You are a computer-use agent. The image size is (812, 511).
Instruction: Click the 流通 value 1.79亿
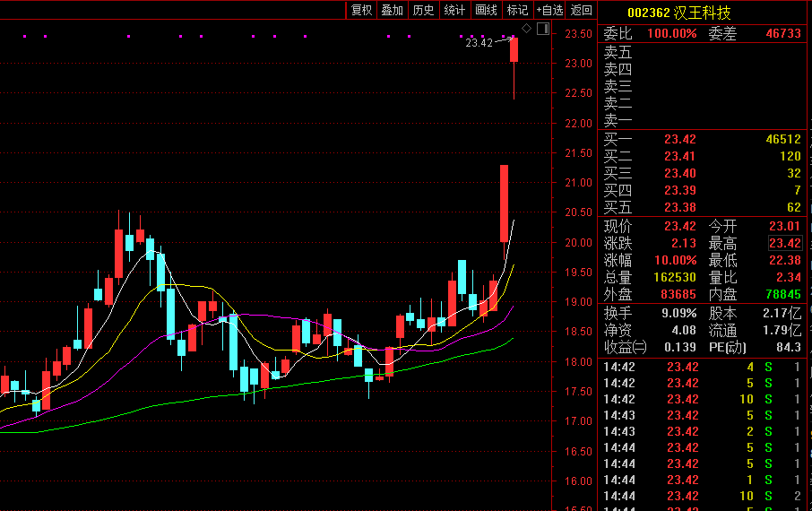click(782, 331)
